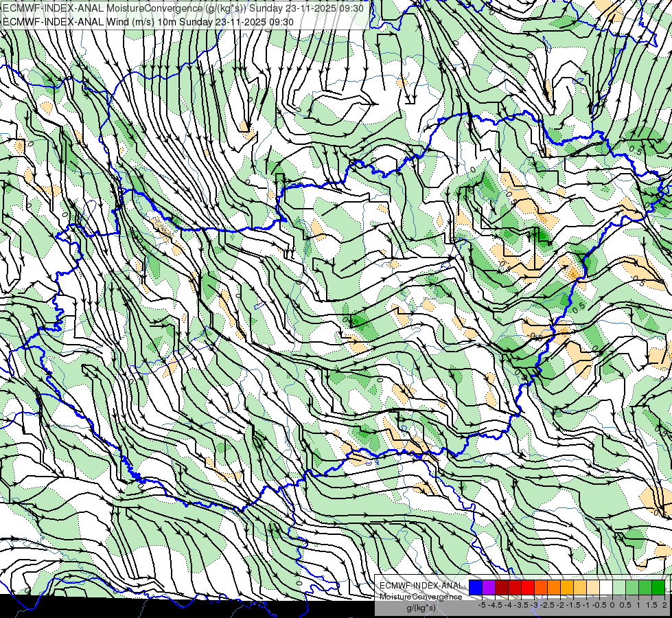Click the light orange swatch between -1.5 and -1
Screen dimensions: 672x618
click(x=580, y=587)
